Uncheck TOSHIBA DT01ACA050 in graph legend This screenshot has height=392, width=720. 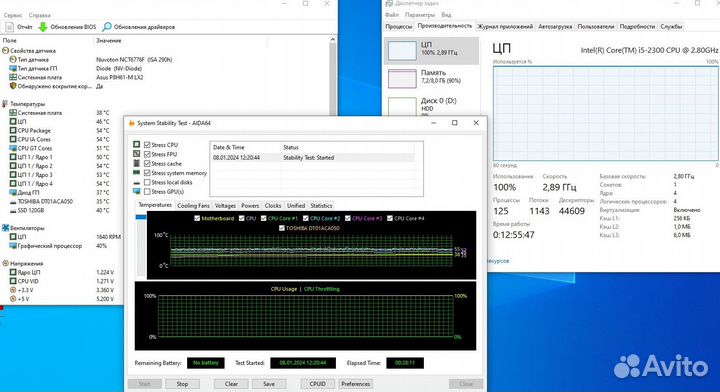coord(281,228)
